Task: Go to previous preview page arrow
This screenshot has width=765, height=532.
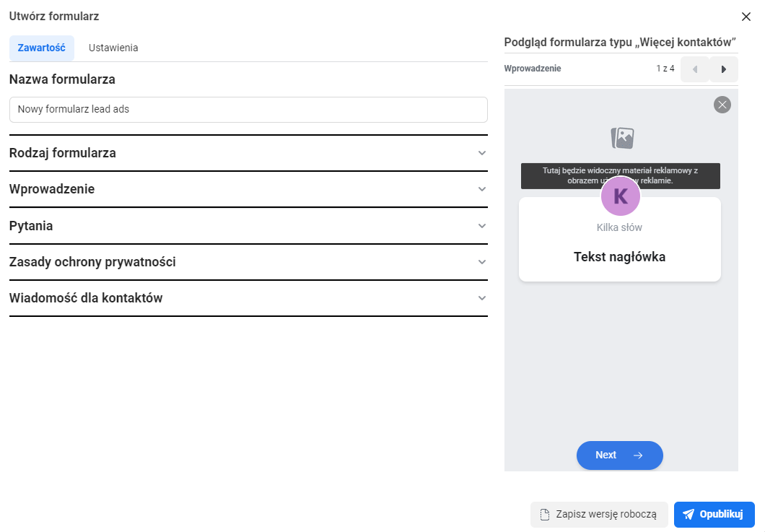Action: point(694,69)
